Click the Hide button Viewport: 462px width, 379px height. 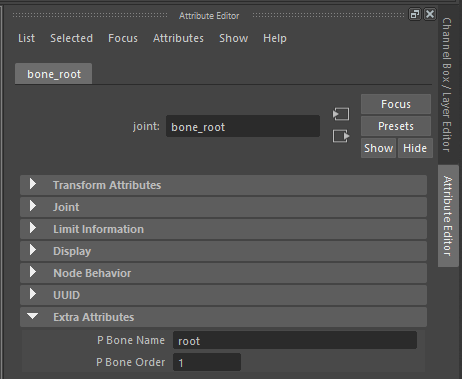415,148
